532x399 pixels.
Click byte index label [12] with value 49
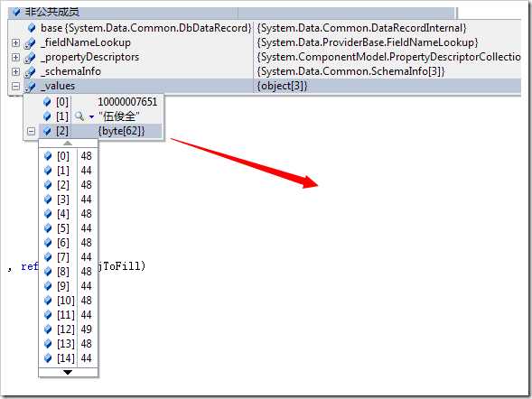click(x=66, y=329)
